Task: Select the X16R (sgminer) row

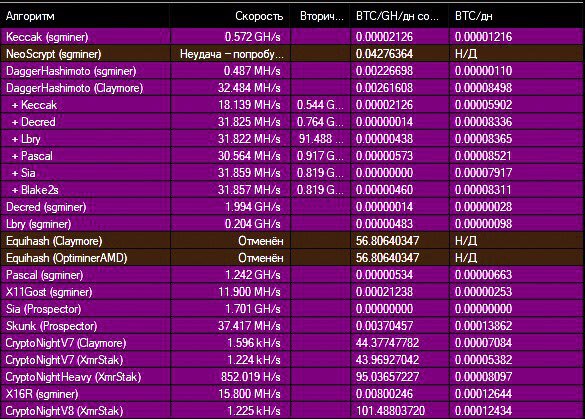Action: pos(292,394)
